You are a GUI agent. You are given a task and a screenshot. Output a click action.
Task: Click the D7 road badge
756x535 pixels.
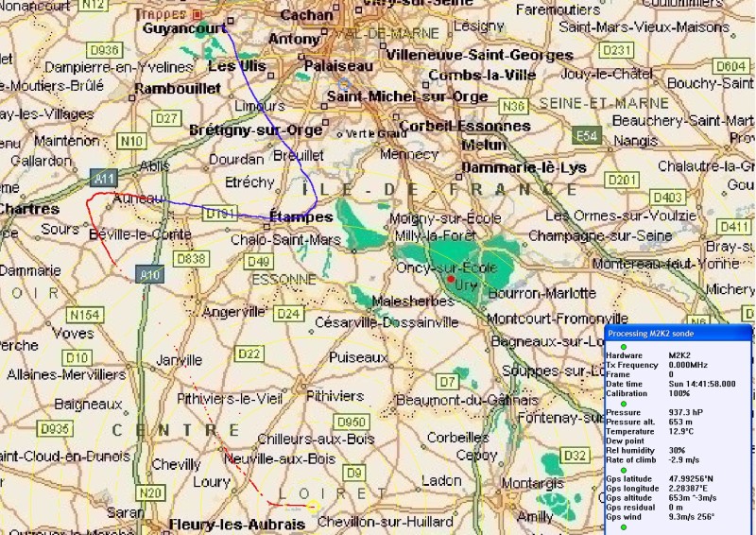pos(447,382)
